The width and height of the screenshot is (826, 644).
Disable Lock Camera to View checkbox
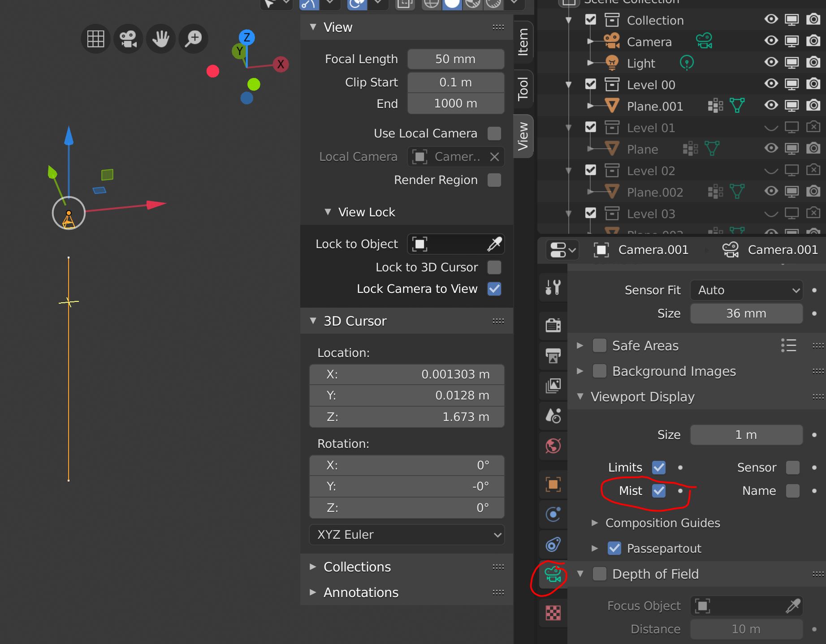tap(494, 289)
